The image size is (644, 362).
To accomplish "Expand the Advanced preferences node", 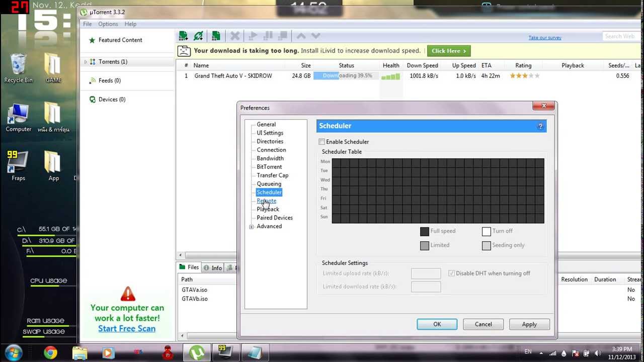I will (252, 227).
